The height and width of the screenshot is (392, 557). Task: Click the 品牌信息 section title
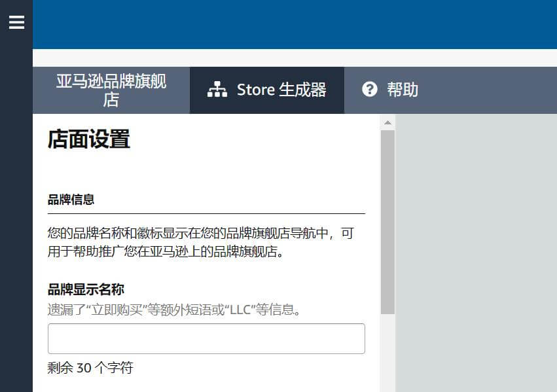pyautogui.click(x=71, y=200)
